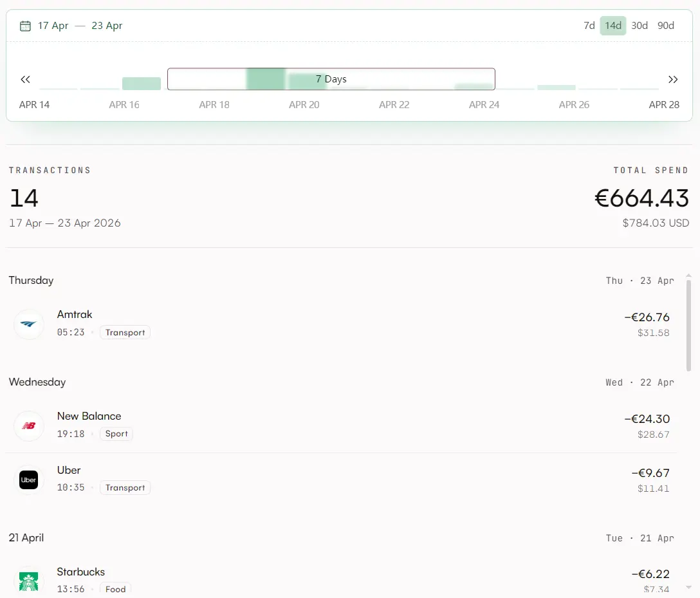This screenshot has height=598, width=700.
Task: Click the transaction list scrollbar
Action: click(x=688, y=322)
